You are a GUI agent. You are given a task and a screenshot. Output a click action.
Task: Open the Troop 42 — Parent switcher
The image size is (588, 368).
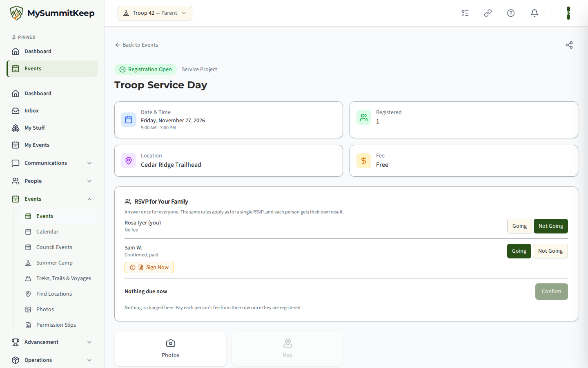pos(155,13)
